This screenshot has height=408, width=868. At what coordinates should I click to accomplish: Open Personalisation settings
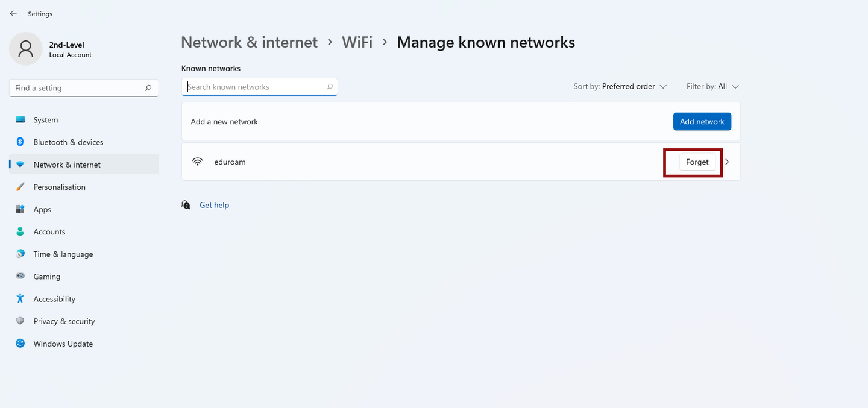[x=84, y=187]
